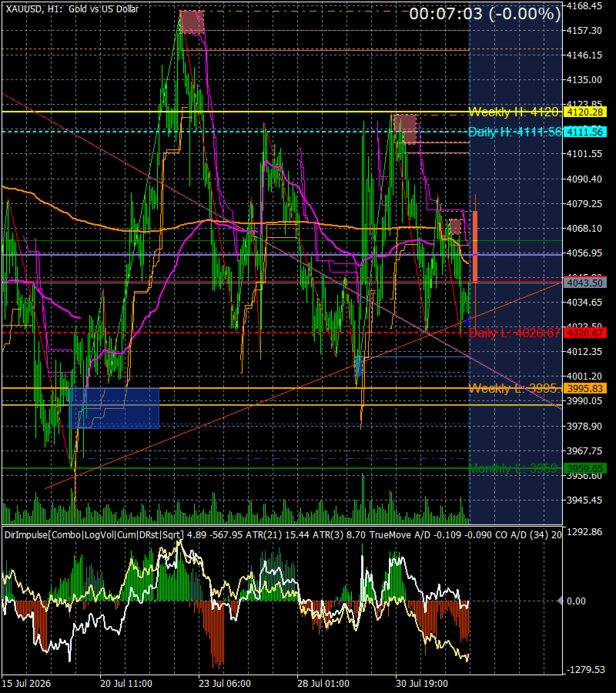Click the blue arrow marker above Daily L

point(466,321)
